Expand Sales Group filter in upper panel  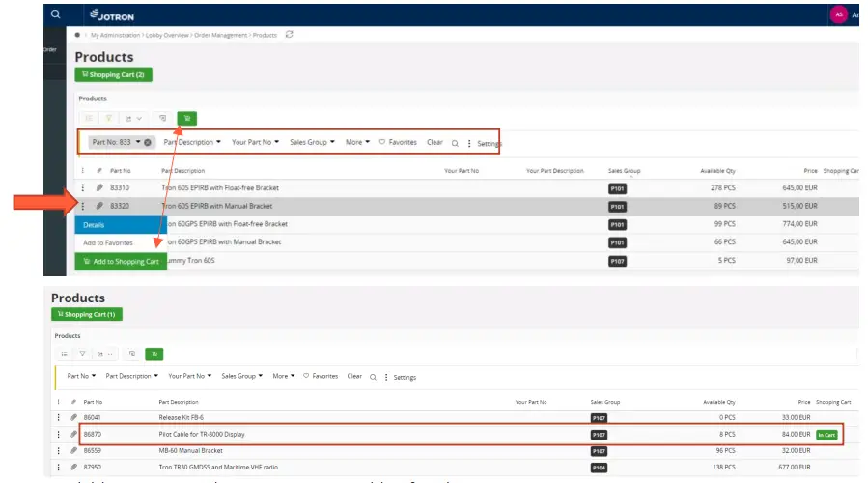point(312,142)
